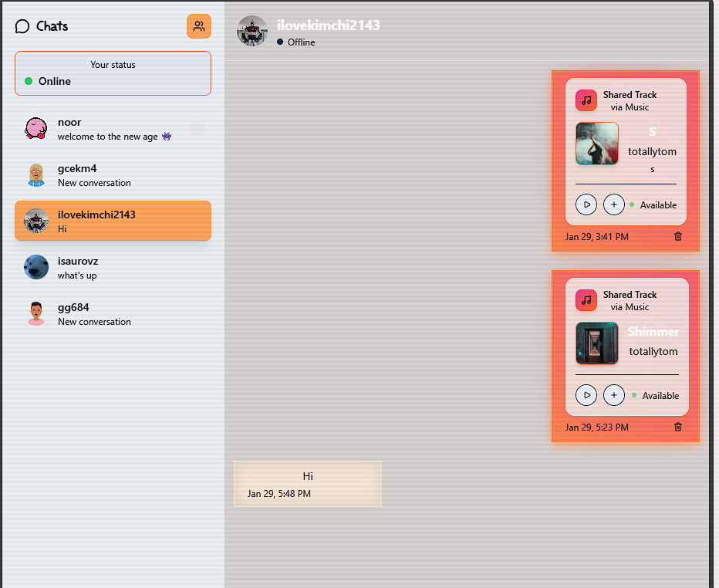
Task: Click noor's Kirby avatar in the sidebar
Action: coord(35,129)
